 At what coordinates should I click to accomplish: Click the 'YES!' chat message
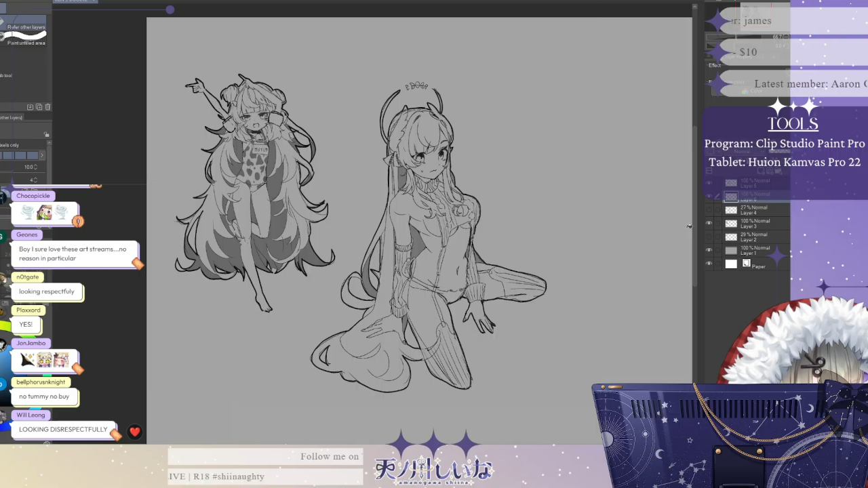click(26, 325)
